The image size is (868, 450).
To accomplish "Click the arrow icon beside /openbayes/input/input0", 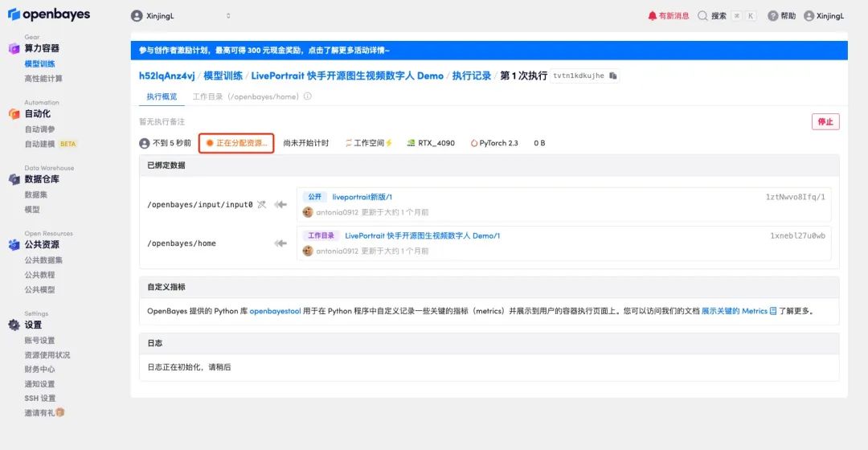I will [280, 205].
